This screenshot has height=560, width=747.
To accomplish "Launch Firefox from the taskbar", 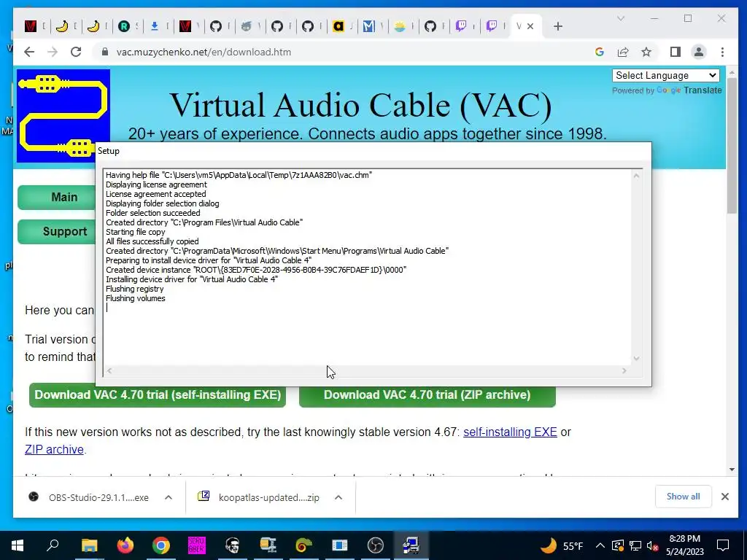I will [125, 545].
